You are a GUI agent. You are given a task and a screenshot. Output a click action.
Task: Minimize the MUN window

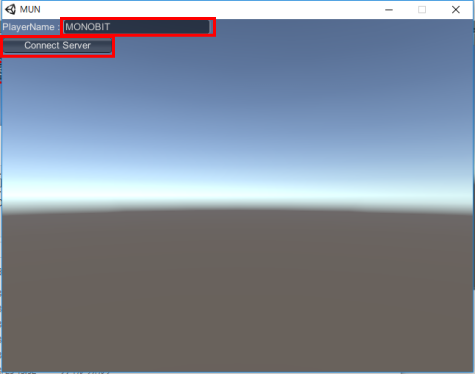[389, 10]
